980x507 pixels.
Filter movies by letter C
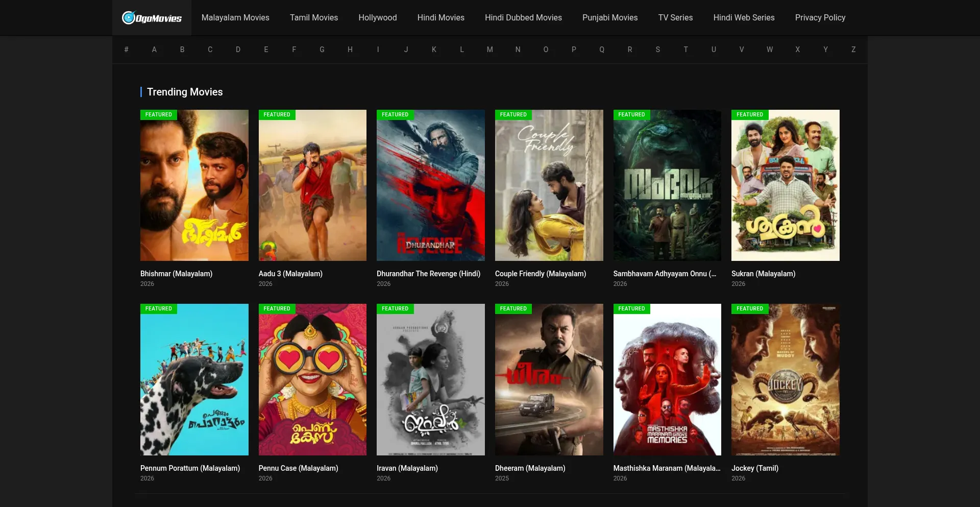(x=210, y=50)
